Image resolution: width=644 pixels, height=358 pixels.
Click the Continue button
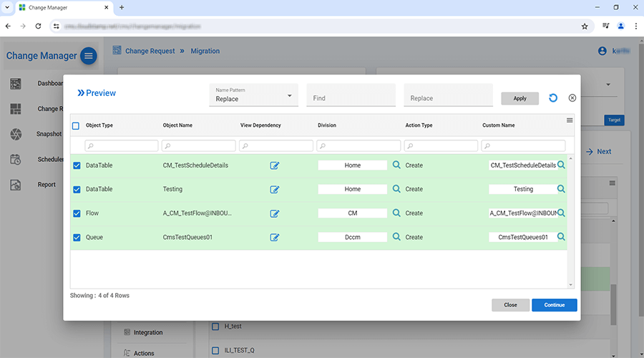(x=554, y=305)
